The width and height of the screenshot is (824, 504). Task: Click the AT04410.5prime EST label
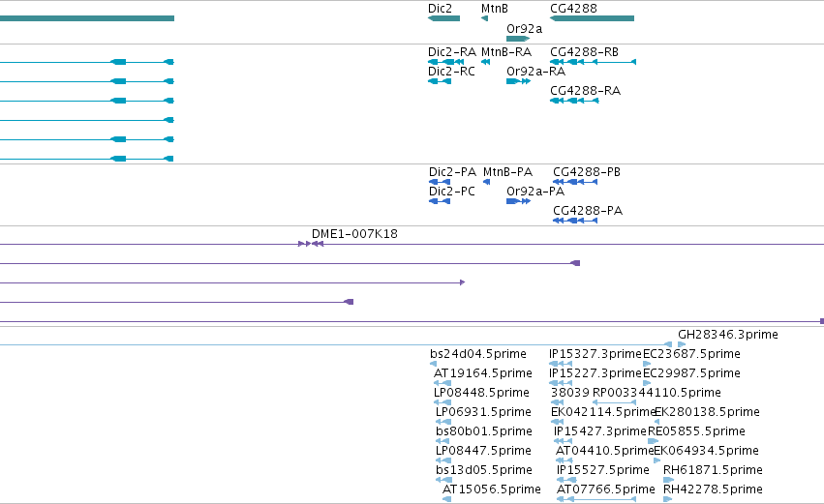(605, 451)
